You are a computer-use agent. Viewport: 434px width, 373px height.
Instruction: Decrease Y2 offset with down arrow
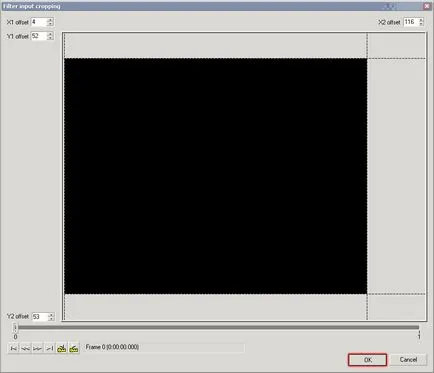(x=51, y=319)
